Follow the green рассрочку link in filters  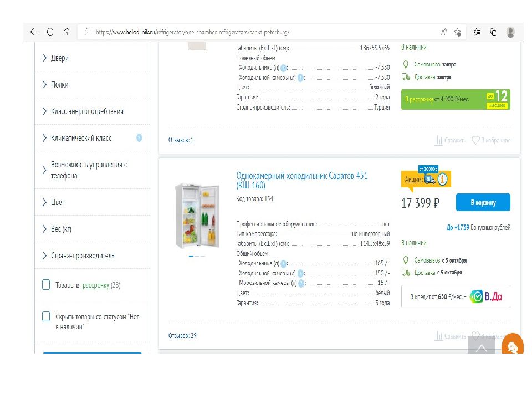coord(96,285)
